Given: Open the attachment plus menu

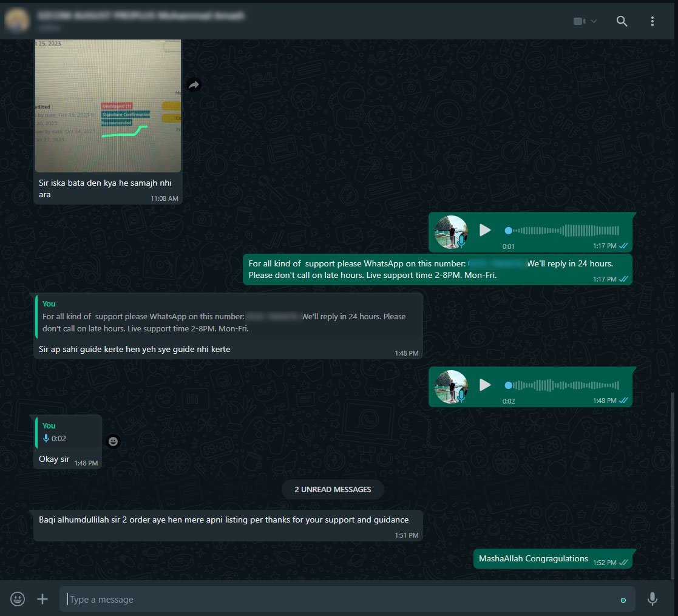Looking at the screenshot, I should 42,600.
